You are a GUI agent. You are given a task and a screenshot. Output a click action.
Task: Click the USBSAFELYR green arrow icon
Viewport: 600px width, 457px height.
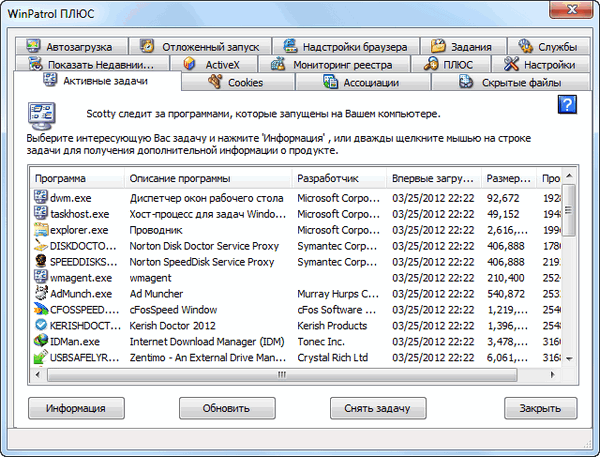pyautogui.click(x=41, y=358)
